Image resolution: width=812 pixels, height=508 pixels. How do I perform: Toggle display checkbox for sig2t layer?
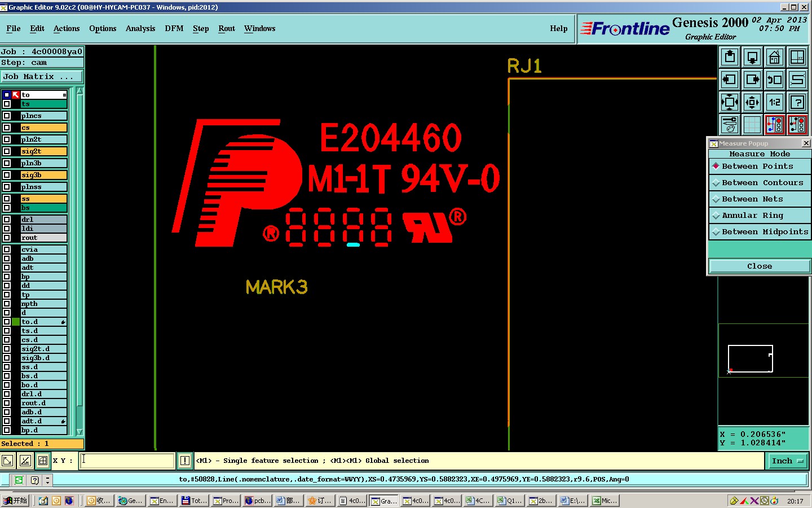click(x=7, y=151)
